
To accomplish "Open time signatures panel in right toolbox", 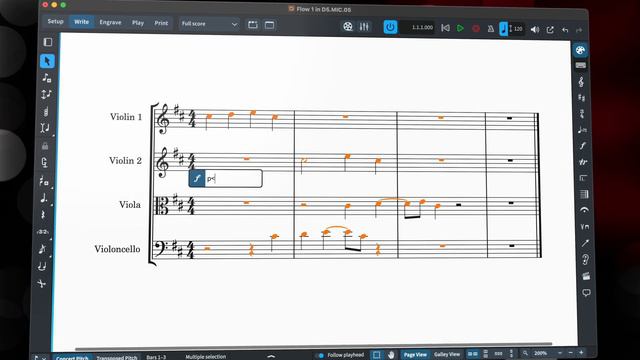I will [582, 114].
